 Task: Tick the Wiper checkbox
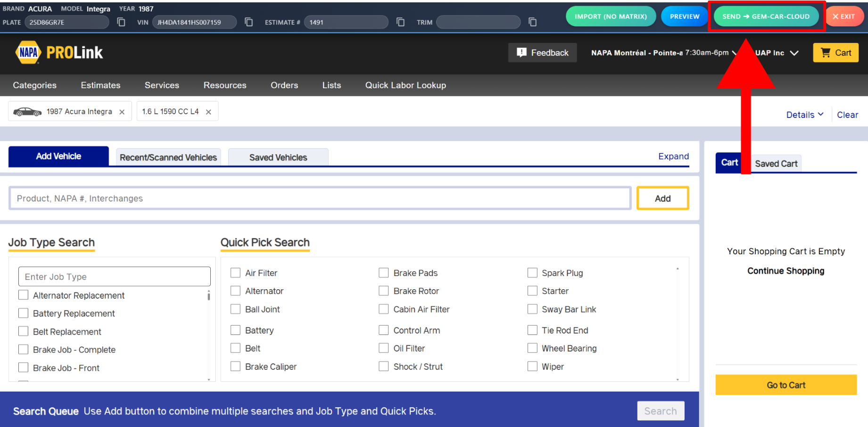click(532, 366)
